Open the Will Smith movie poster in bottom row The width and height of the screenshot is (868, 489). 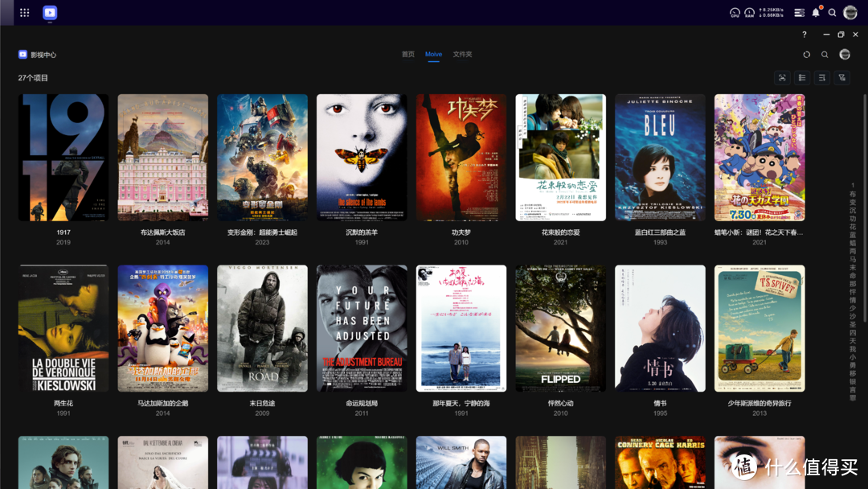coord(461,462)
